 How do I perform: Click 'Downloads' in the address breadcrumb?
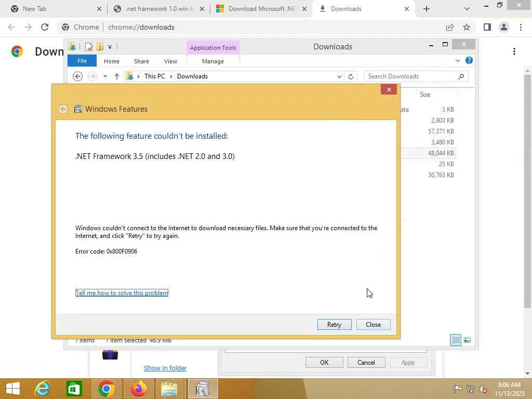point(192,76)
